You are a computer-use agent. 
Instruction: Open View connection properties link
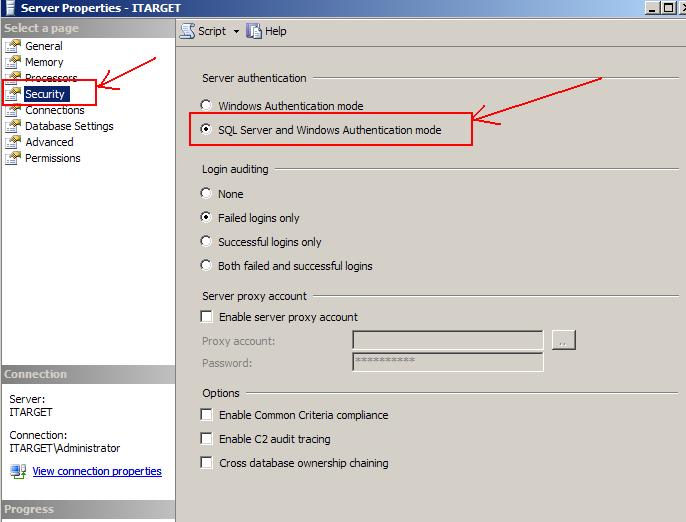(97, 471)
